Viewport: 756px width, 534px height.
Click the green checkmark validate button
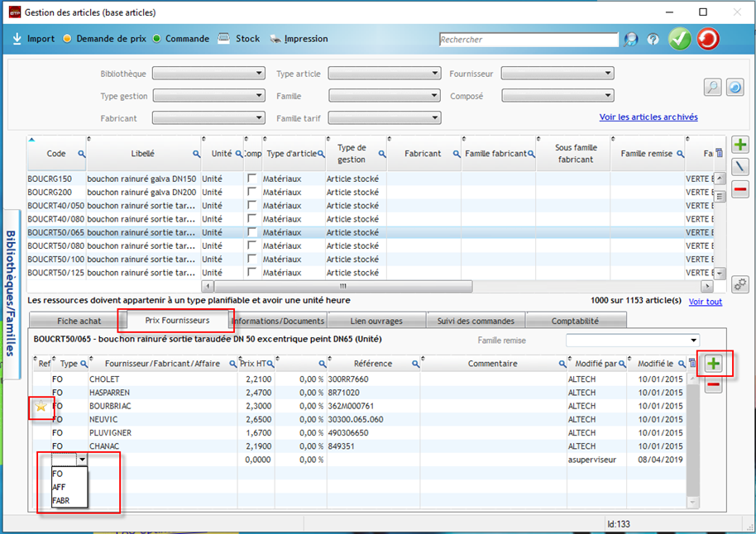click(680, 39)
